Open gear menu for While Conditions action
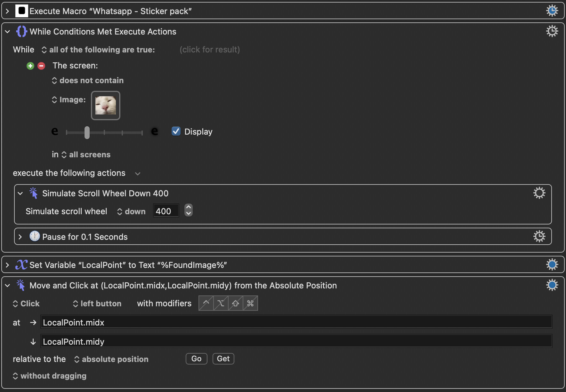 point(552,31)
